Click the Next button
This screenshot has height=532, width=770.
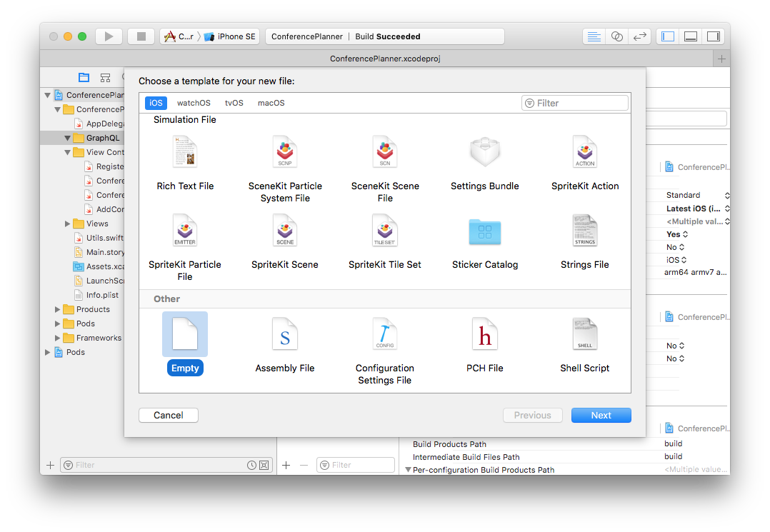click(601, 415)
